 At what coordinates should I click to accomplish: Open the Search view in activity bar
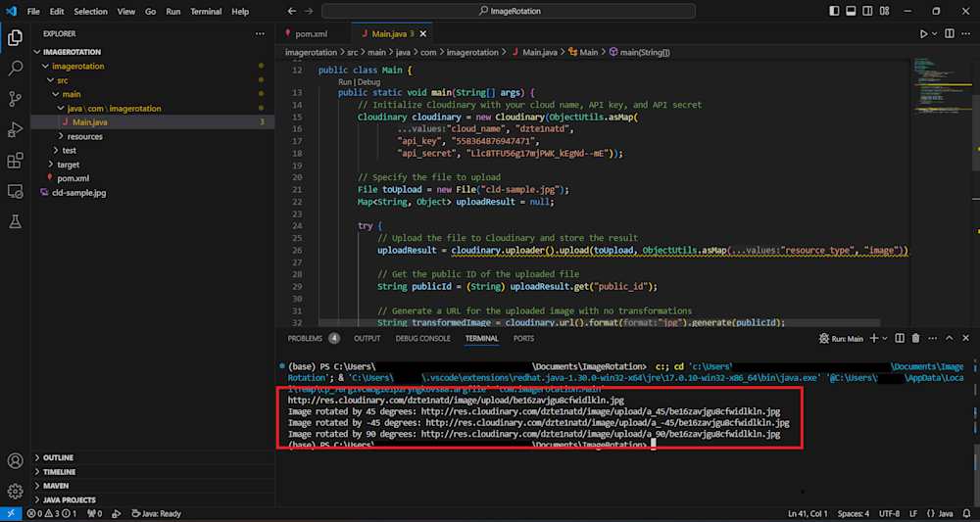coord(16,69)
